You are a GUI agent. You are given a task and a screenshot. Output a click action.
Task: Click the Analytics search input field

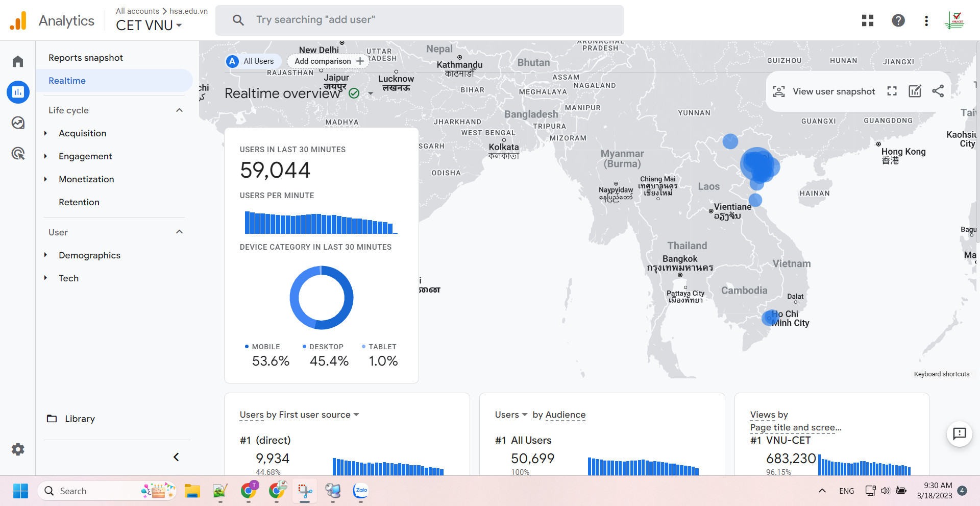(x=420, y=20)
